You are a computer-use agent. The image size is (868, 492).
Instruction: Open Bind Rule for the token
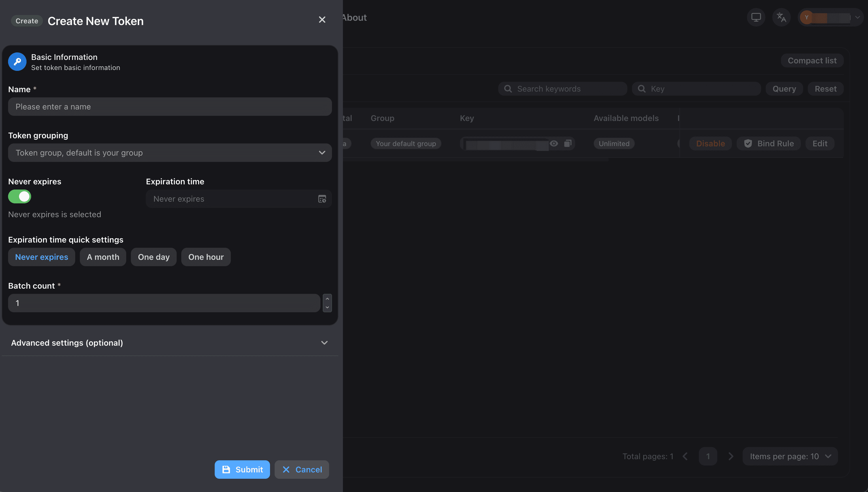point(769,144)
